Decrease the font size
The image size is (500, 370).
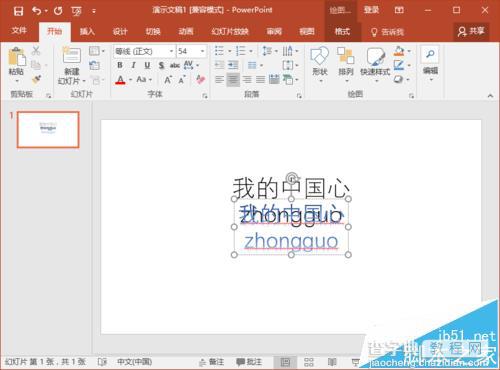(x=182, y=80)
